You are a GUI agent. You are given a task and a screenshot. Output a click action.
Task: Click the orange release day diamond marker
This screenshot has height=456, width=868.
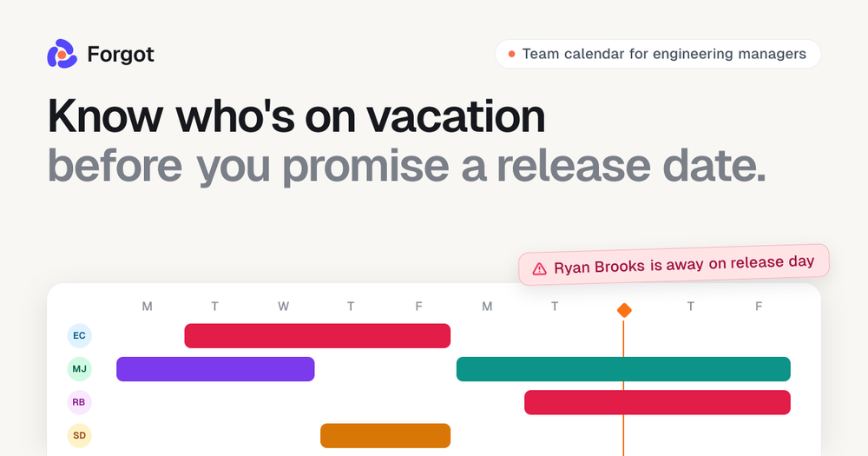(x=624, y=310)
